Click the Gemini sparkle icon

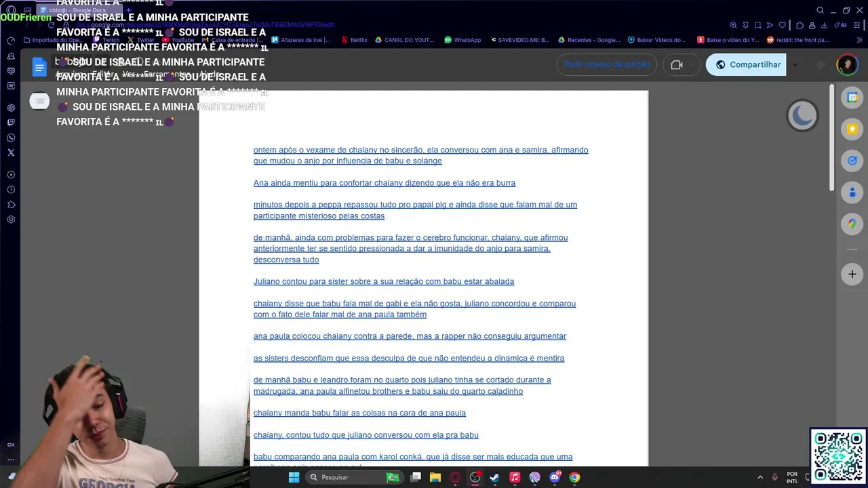click(x=821, y=65)
